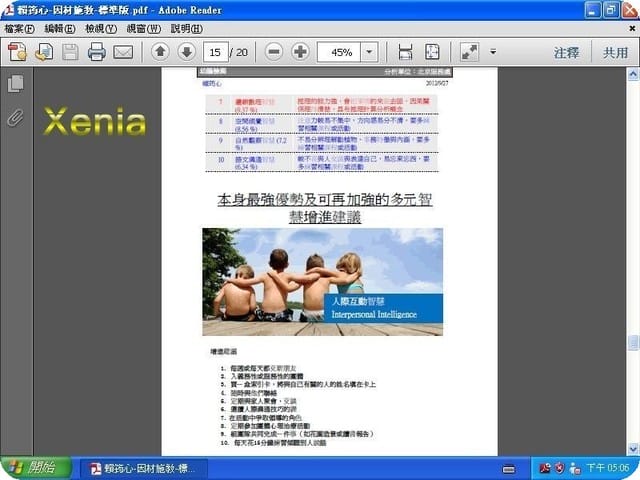Screen dimensions: 640x480
Task: Show page thumbnails panel in the sidebar
Action: [x=16, y=83]
